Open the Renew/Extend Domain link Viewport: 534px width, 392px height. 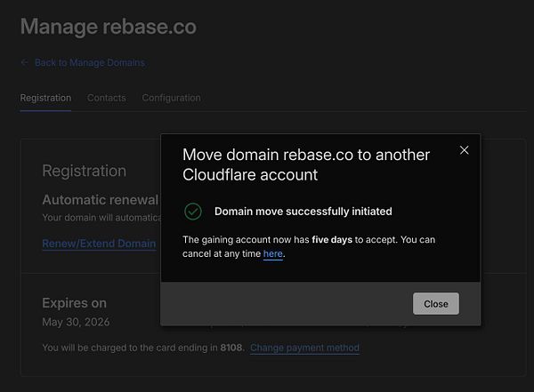(x=99, y=244)
